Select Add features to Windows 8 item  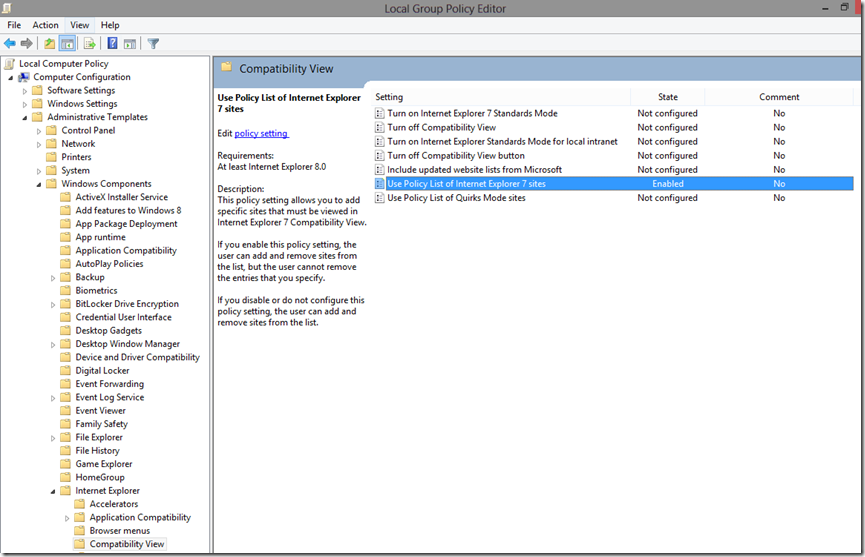(128, 210)
